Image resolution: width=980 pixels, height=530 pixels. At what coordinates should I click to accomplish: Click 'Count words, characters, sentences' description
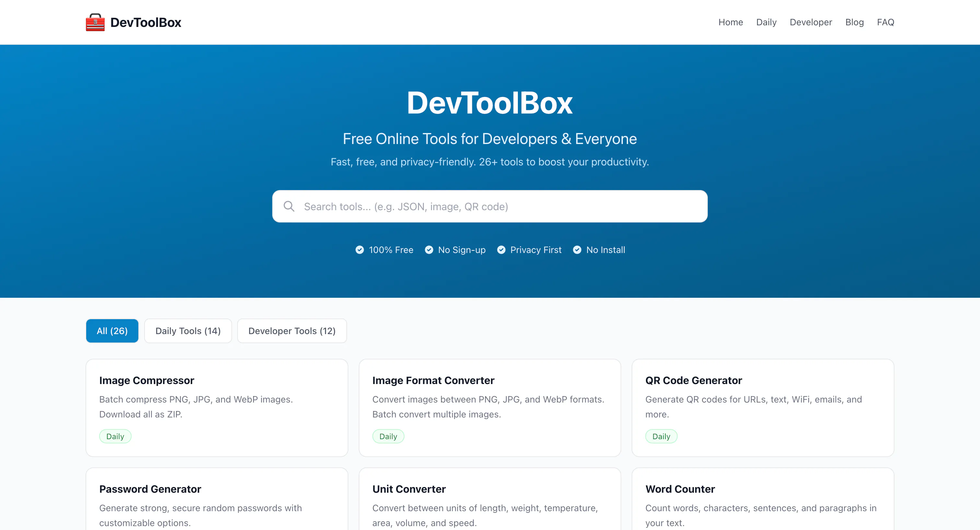click(x=761, y=515)
